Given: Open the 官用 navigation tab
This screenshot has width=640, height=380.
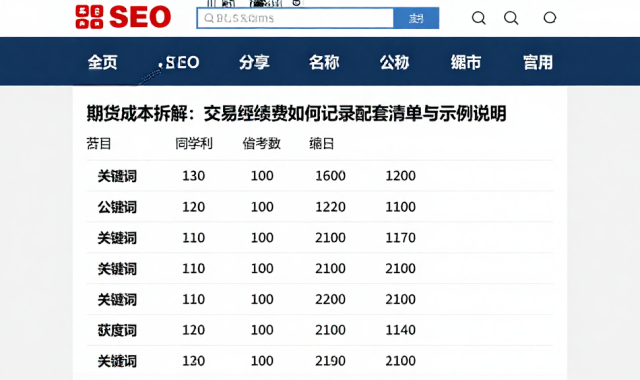Looking at the screenshot, I should 538,62.
